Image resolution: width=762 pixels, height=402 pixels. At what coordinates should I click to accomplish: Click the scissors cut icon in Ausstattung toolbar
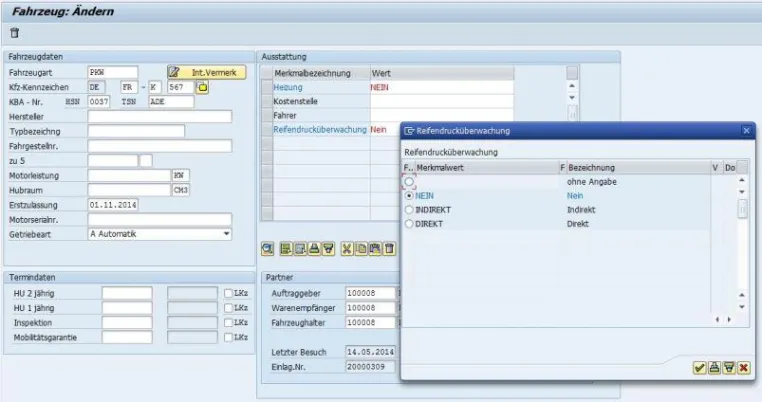pyautogui.click(x=346, y=249)
